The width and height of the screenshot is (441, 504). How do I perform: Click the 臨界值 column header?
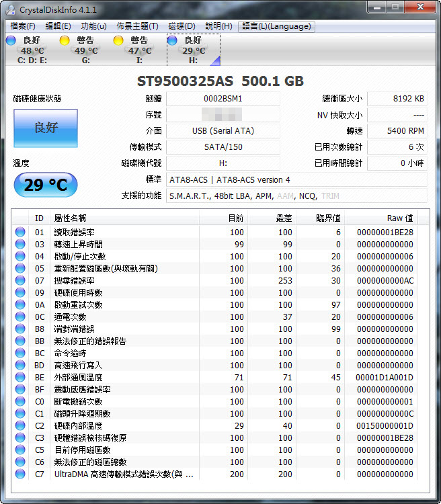pos(320,218)
